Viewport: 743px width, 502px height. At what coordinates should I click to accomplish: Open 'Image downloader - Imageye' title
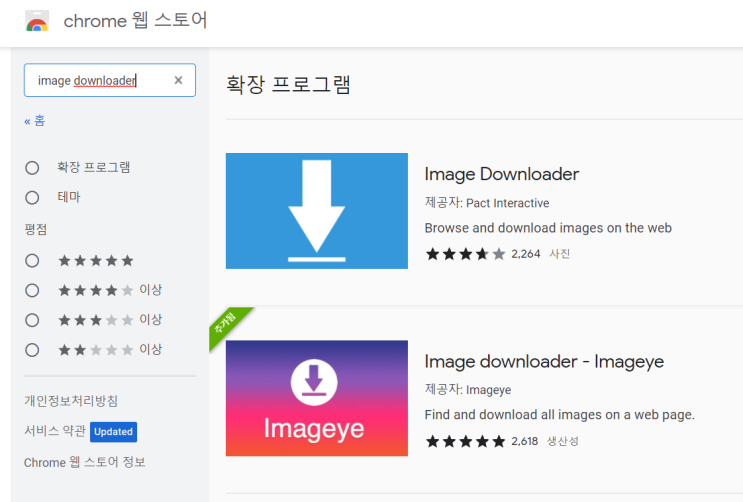[x=544, y=362]
